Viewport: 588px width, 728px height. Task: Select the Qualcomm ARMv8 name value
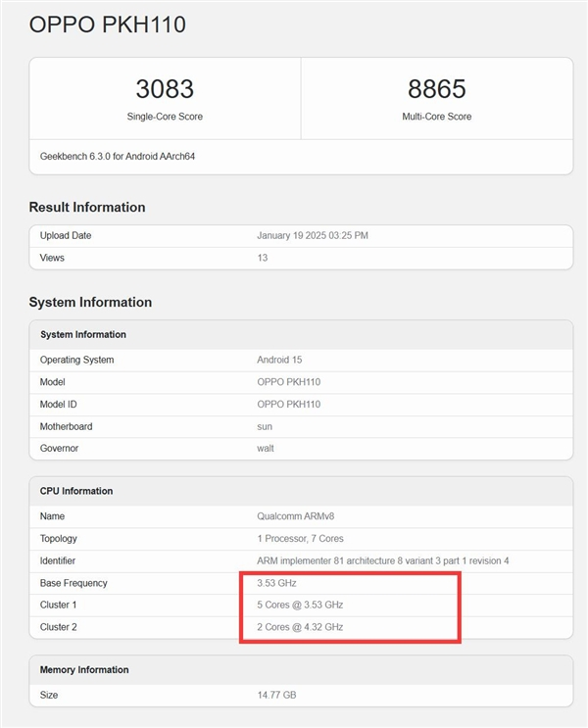tap(296, 515)
